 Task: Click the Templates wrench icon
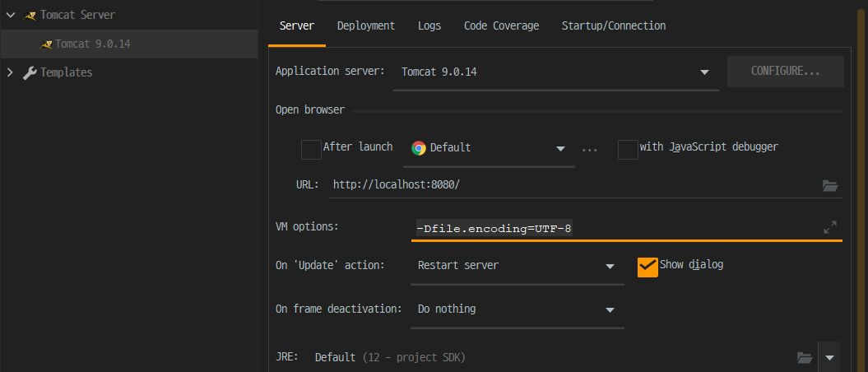click(x=30, y=72)
